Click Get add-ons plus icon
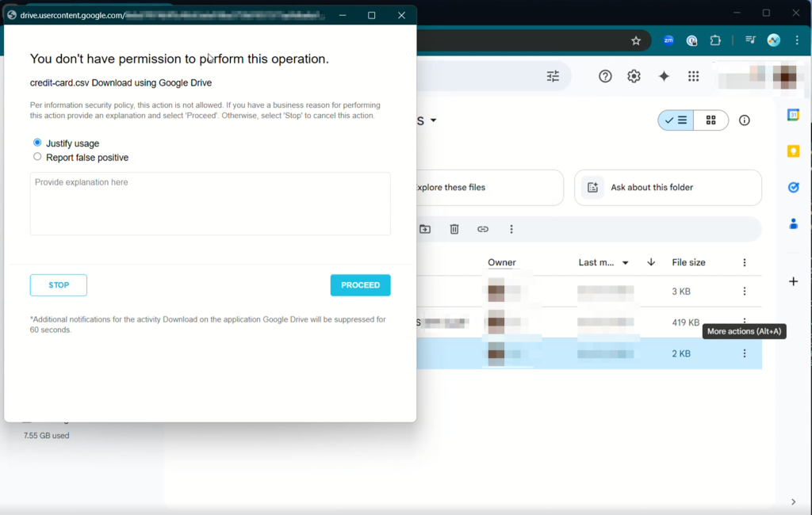Screen dimensions: 812x515 [x=793, y=281]
